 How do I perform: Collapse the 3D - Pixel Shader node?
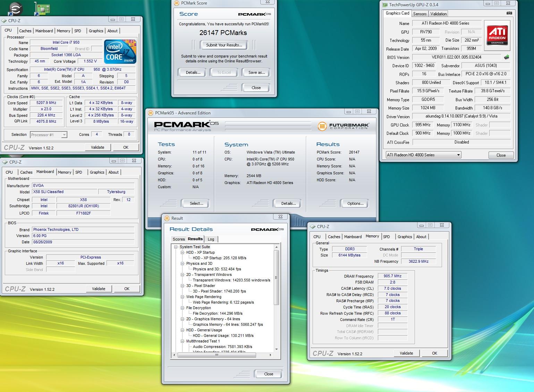coord(183,286)
